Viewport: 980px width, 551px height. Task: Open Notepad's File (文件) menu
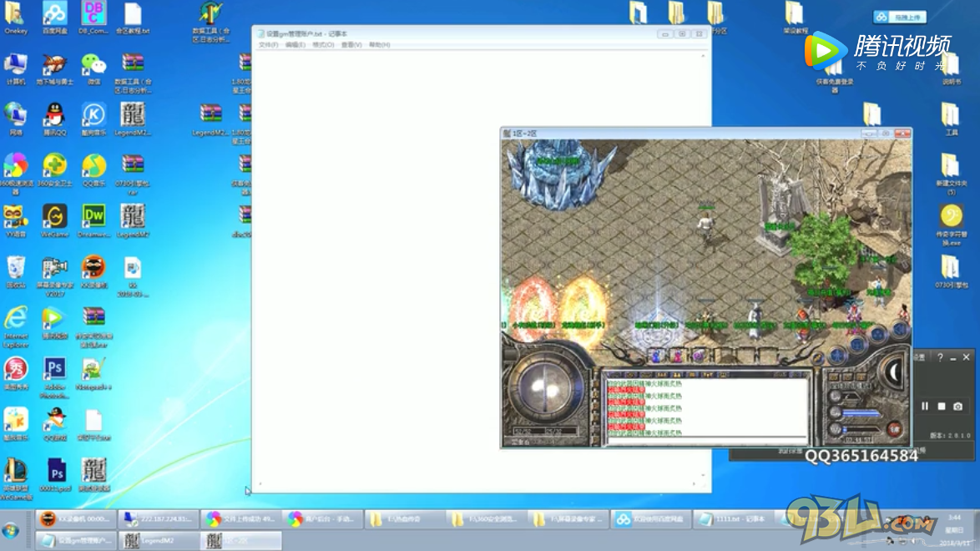click(268, 45)
